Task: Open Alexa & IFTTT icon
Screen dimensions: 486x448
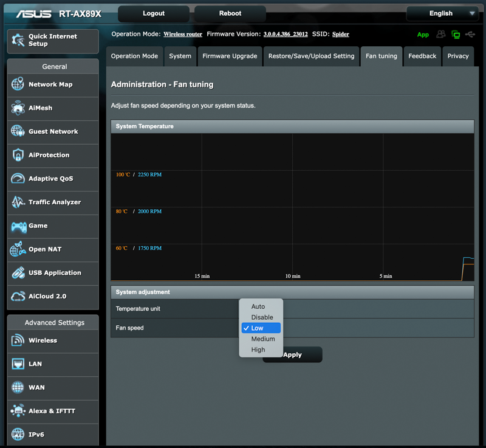Action: click(x=18, y=410)
